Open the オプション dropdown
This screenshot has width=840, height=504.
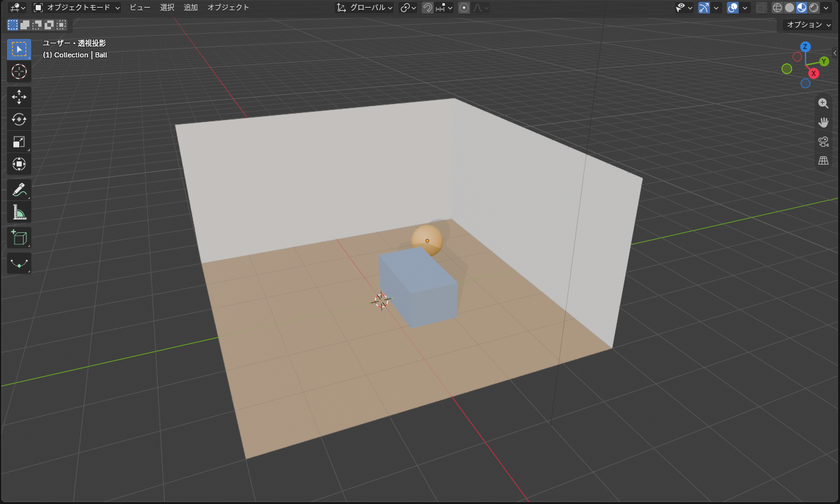pos(808,25)
